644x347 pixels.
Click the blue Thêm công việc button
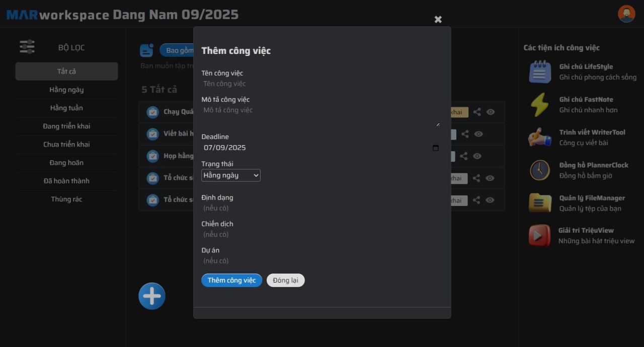click(x=232, y=281)
